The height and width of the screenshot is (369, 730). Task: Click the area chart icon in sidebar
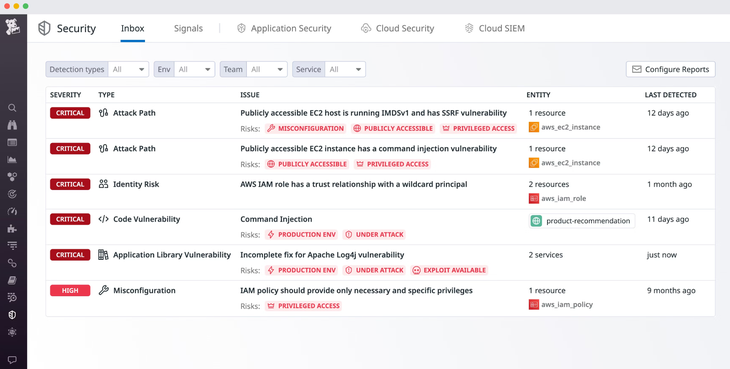pyautogui.click(x=13, y=160)
